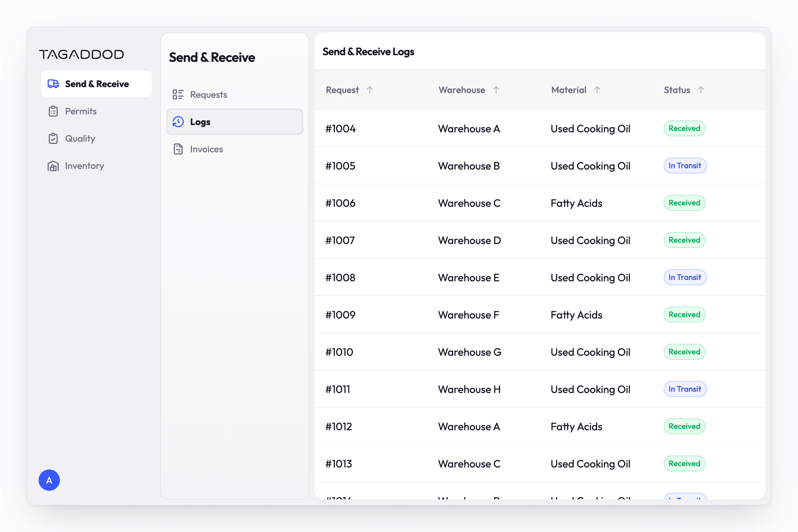Click the Request column header text
This screenshot has height=532, width=798.
coord(342,90)
